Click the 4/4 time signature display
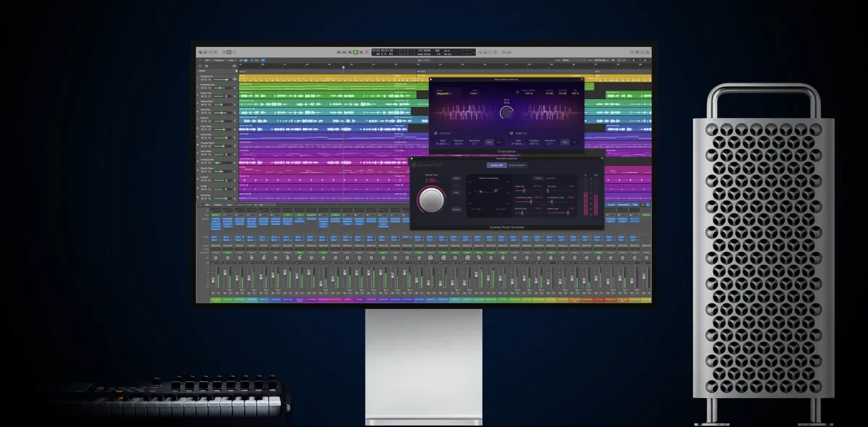Viewport: 868px width, 427px height. click(x=438, y=50)
